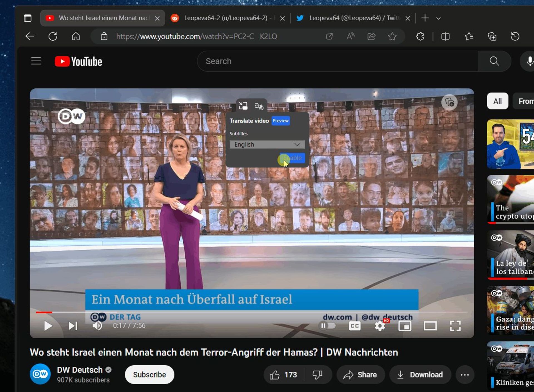Open DW Deutsch channel avatar
Viewport: 534px width, 392px height.
tap(40, 374)
